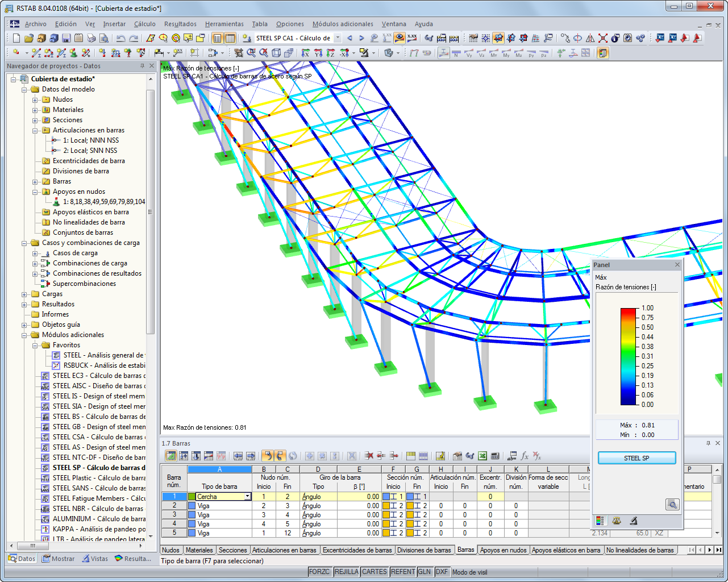
Task: Pin the Navegador de proyectos panel
Action: point(142,66)
